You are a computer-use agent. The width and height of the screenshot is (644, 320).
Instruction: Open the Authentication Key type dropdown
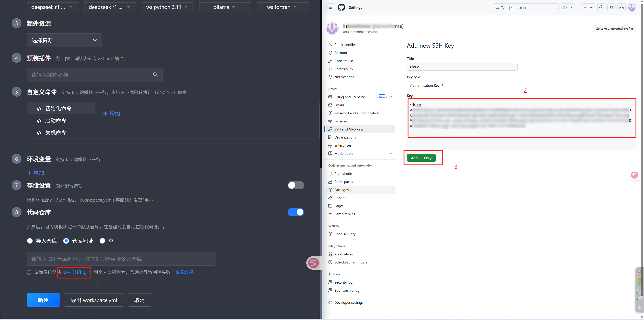tap(426, 86)
